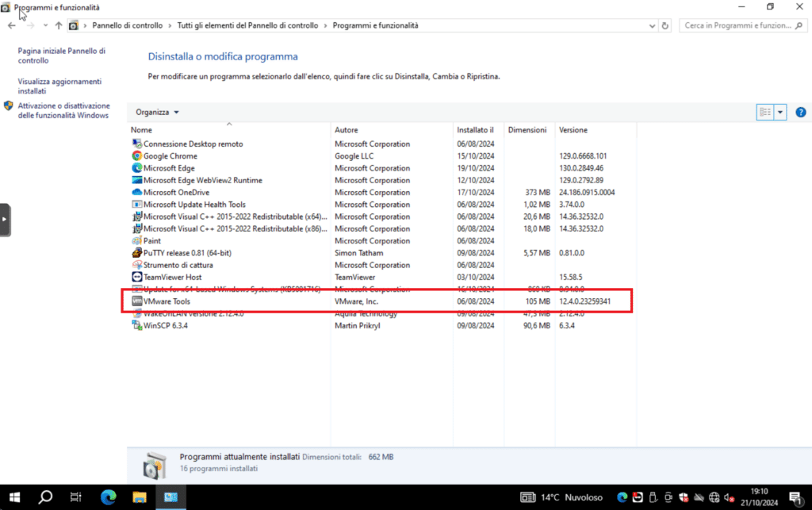Image resolution: width=812 pixels, height=510 pixels.
Task: Open Task View on the taskbar
Action: coord(75,497)
